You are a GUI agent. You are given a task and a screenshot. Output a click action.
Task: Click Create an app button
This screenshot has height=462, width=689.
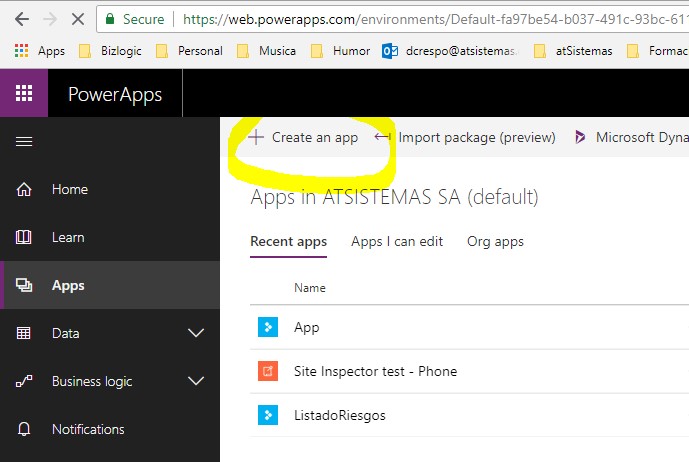click(304, 138)
